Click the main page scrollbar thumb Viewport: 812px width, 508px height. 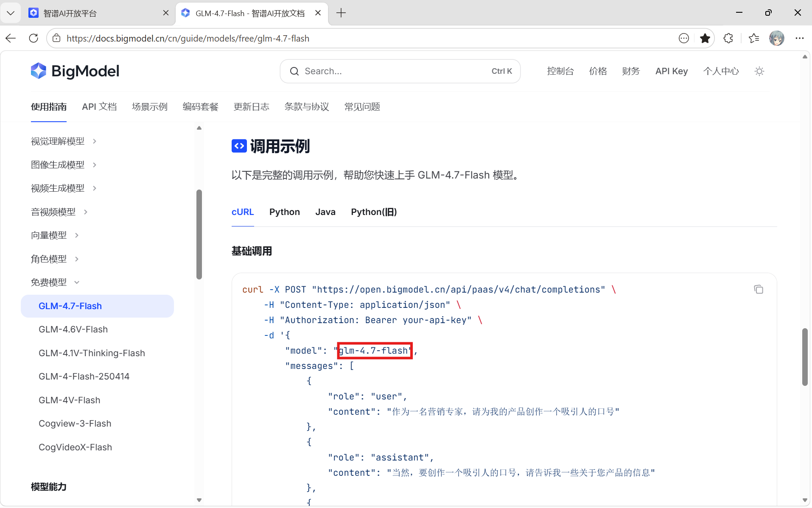(x=805, y=357)
